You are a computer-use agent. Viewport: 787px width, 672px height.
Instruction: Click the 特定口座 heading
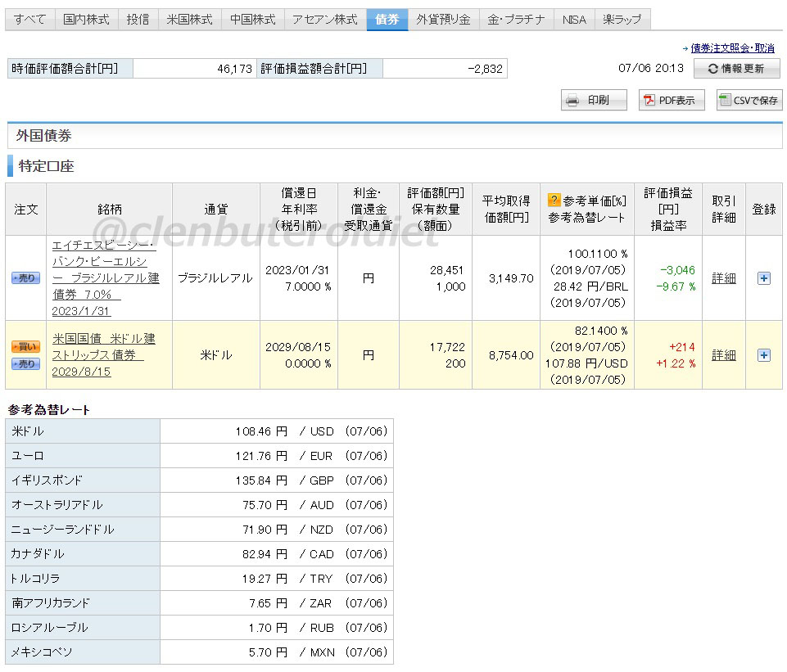[x=46, y=166]
